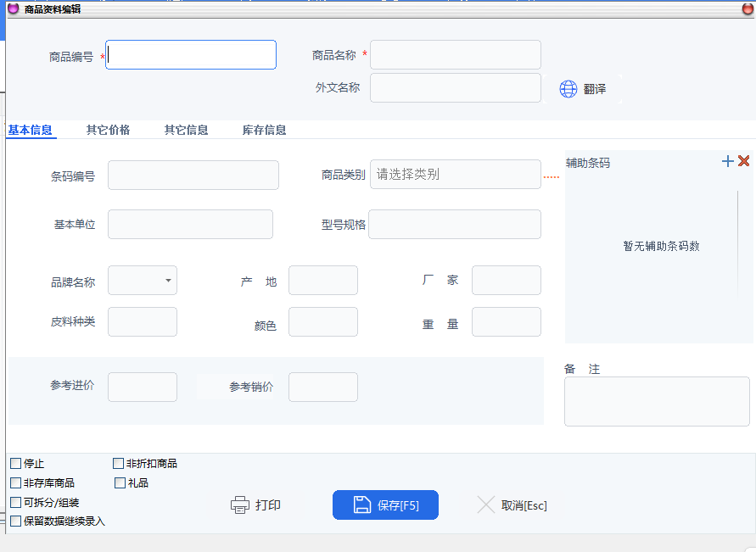756x552 pixels.
Task: Click the purple window title icon
Action: 13,8
